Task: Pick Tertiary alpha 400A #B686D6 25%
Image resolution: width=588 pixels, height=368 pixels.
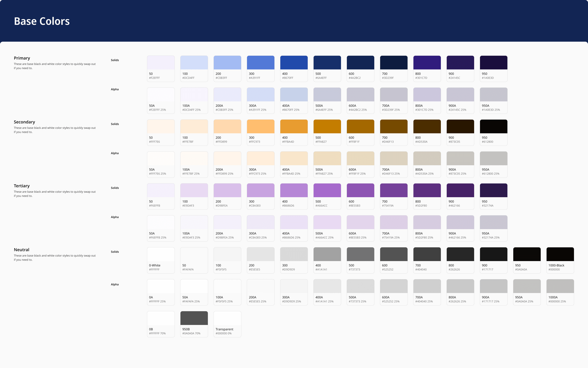Action: pos(294,228)
